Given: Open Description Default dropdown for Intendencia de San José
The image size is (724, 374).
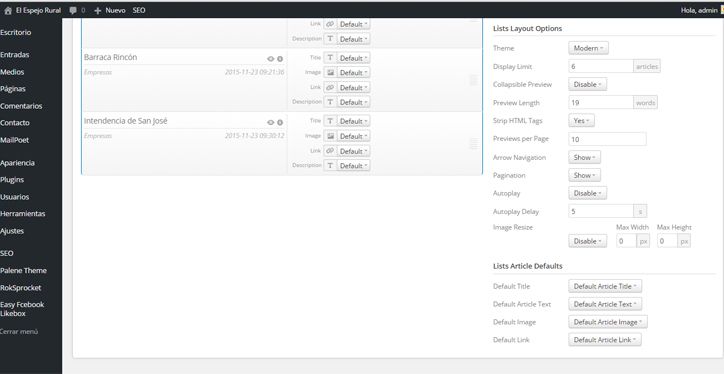Looking at the screenshot, I should coord(354,165).
